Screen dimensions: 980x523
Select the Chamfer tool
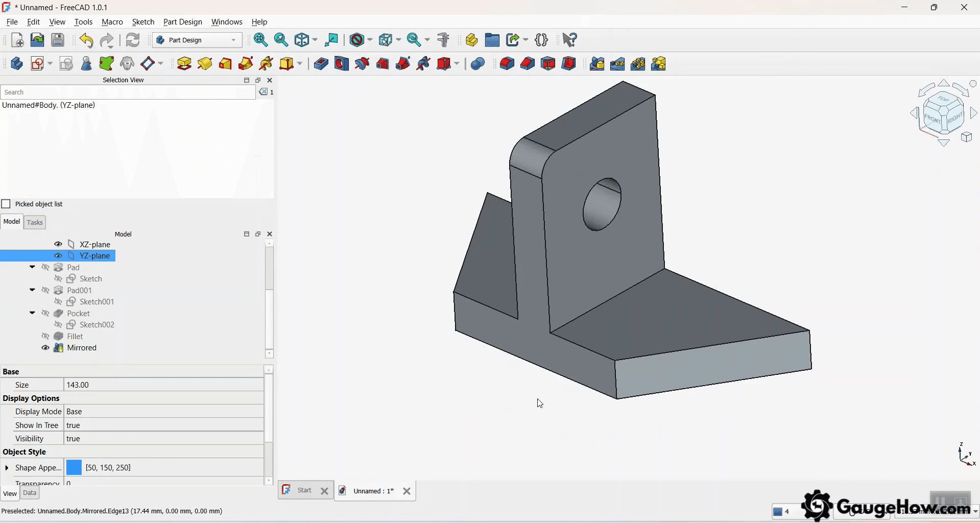coord(527,63)
